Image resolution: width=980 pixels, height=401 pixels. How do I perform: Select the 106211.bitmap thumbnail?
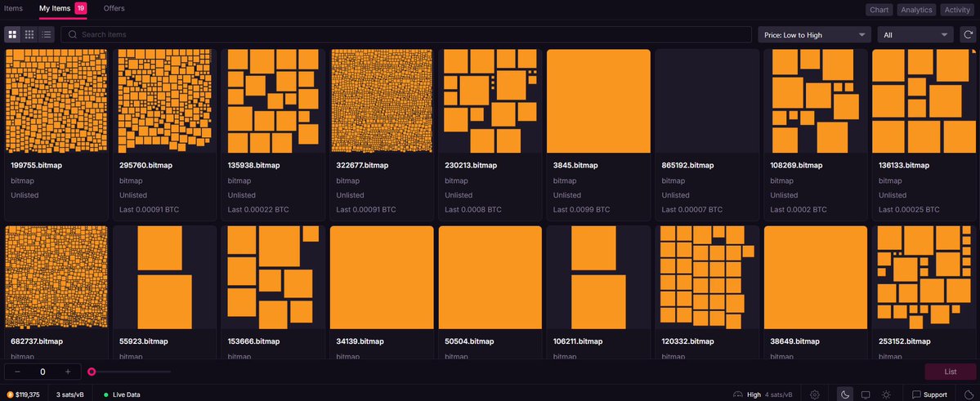[x=599, y=278]
